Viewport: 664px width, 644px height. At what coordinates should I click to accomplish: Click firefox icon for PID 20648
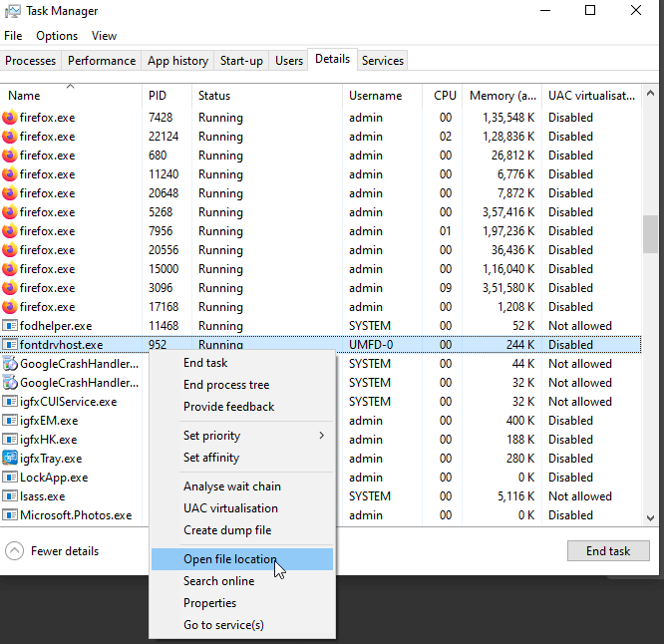coord(10,193)
